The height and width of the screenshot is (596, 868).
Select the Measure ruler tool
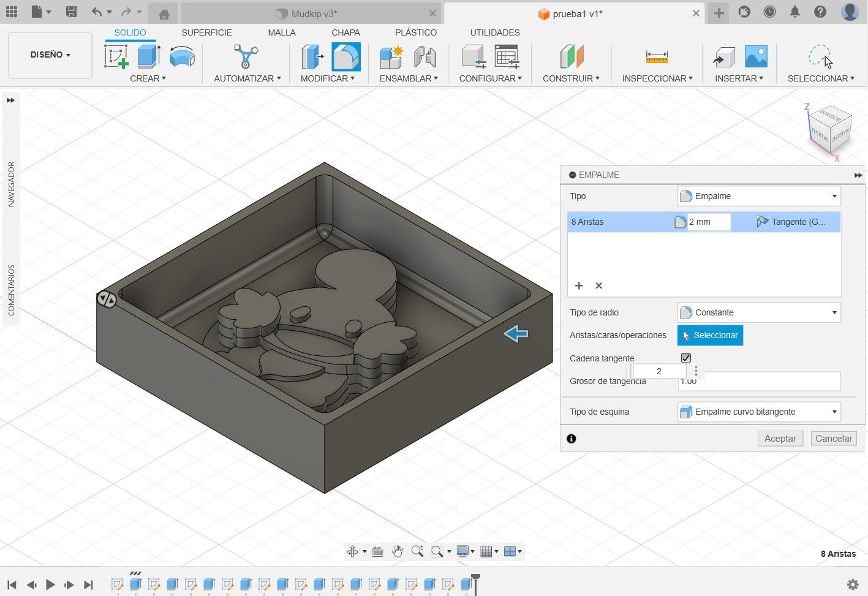point(657,57)
